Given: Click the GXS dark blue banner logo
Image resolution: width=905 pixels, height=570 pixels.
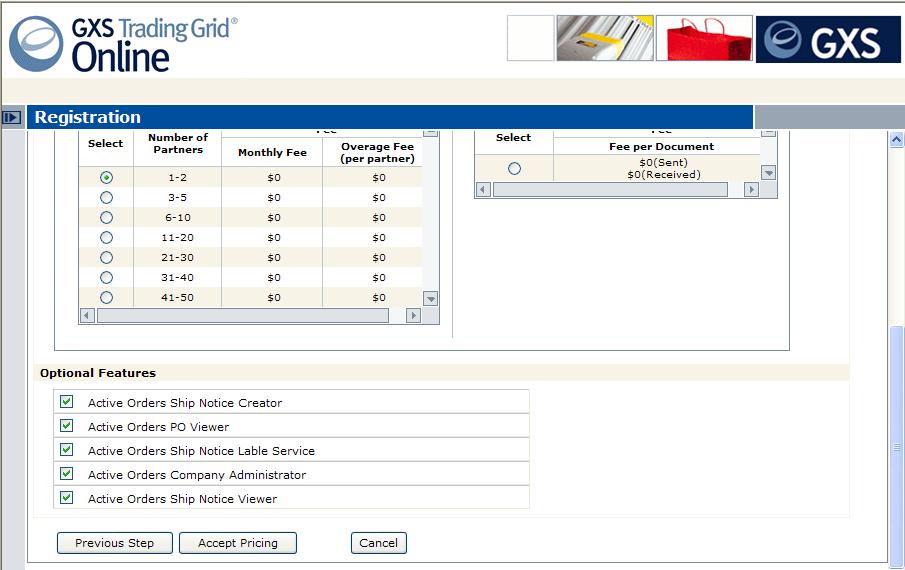Looking at the screenshot, I should coord(828,39).
